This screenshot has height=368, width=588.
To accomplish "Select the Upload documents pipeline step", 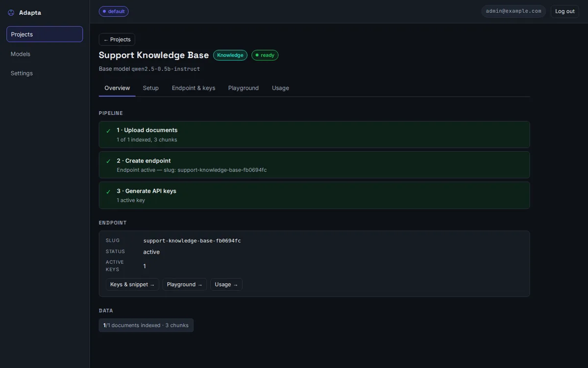I will pyautogui.click(x=314, y=134).
